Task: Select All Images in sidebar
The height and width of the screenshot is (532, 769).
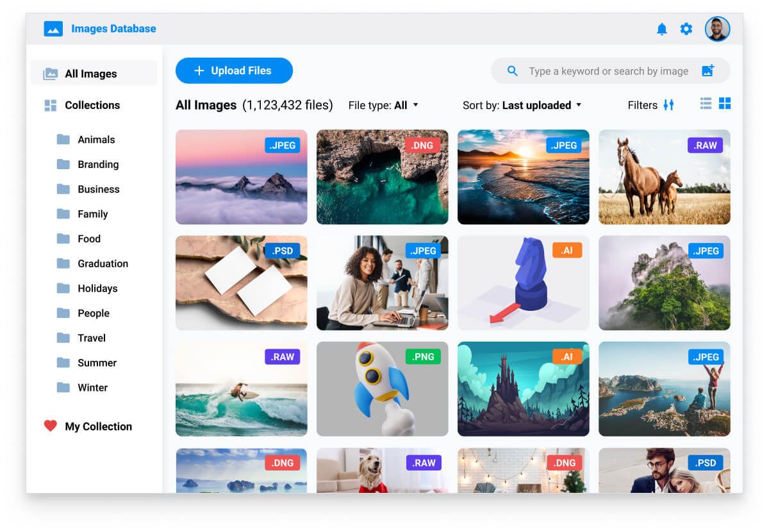Action: [x=90, y=74]
